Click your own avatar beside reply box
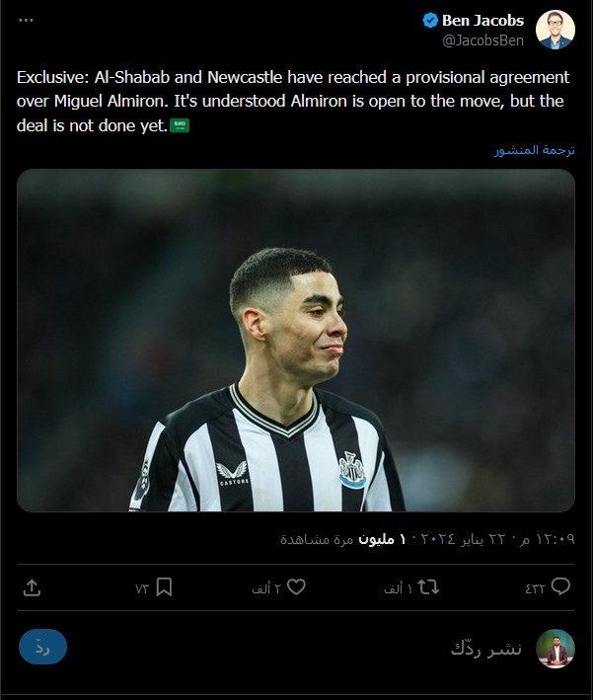The width and height of the screenshot is (593, 700). (x=556, y=649)
